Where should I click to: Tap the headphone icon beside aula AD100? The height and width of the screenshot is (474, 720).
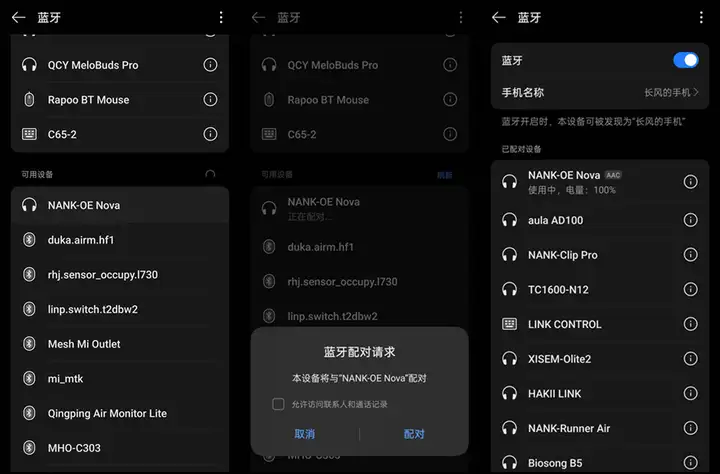coord(509,220)
